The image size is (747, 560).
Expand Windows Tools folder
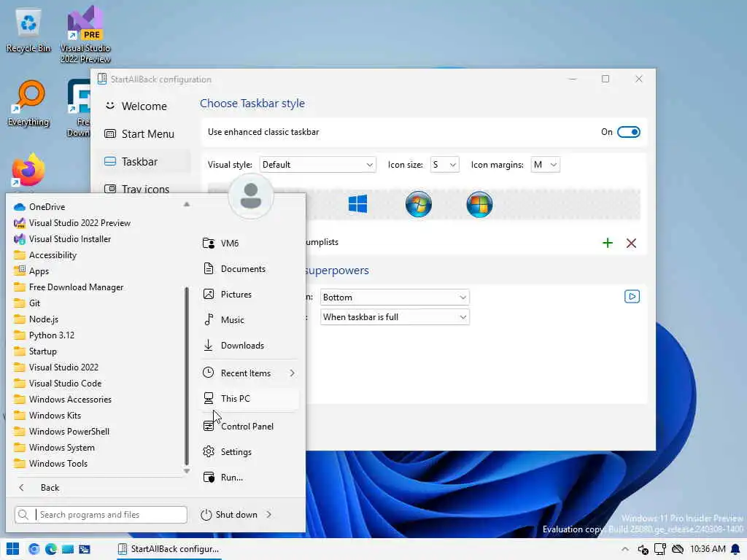pos(51,463)
